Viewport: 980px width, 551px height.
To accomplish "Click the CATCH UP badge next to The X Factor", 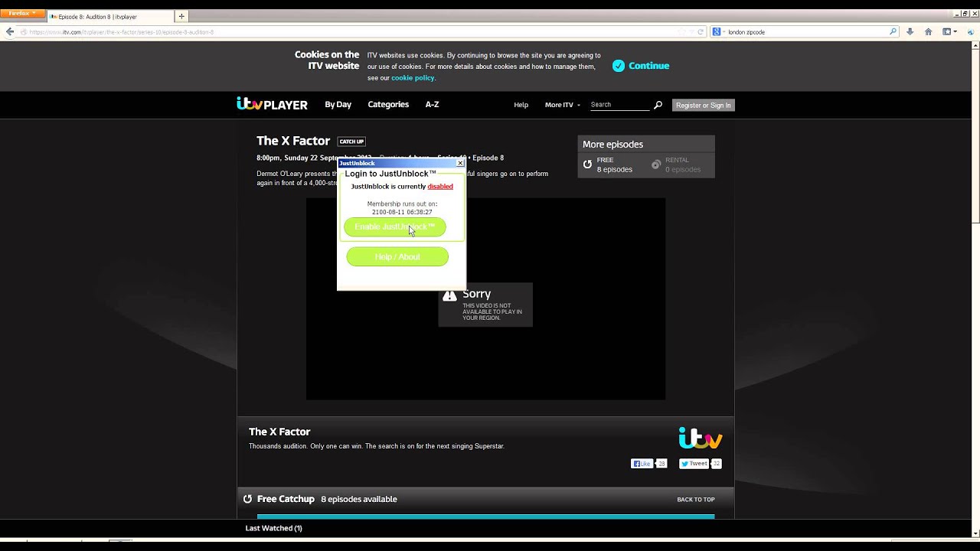I will pyautogui.click(x=351, y=142).
